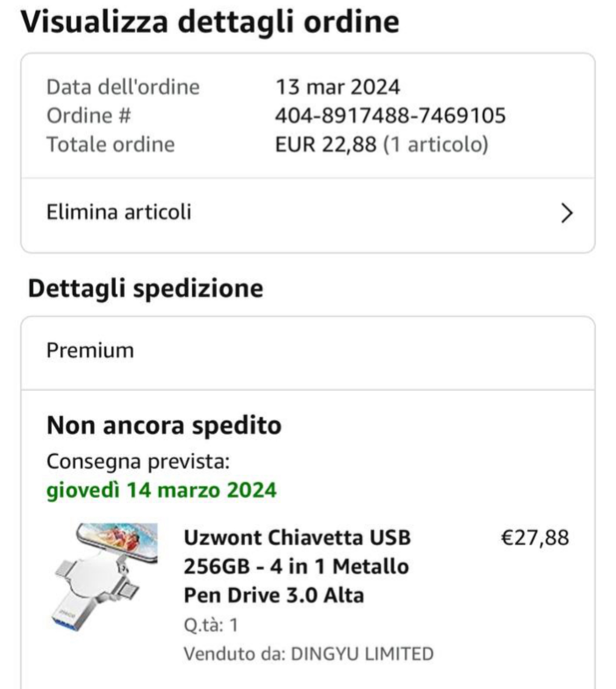The image size is (616, 689).
Task: Click the order total EUR 22,88
Action: pos(326,145)
